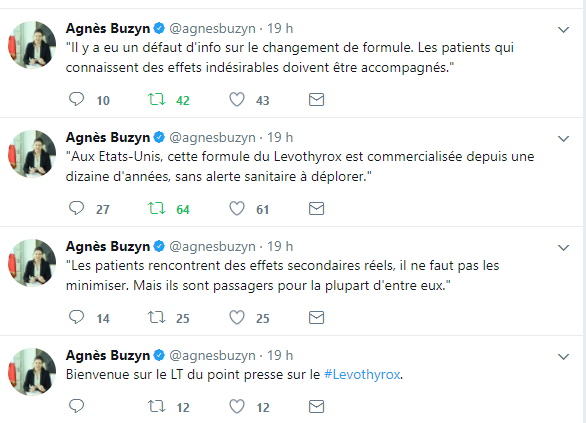This screenshot has width=586, height=423.
Task: Reply to the 'effets secondaires réels' tweet
Action: pos(77,317)
